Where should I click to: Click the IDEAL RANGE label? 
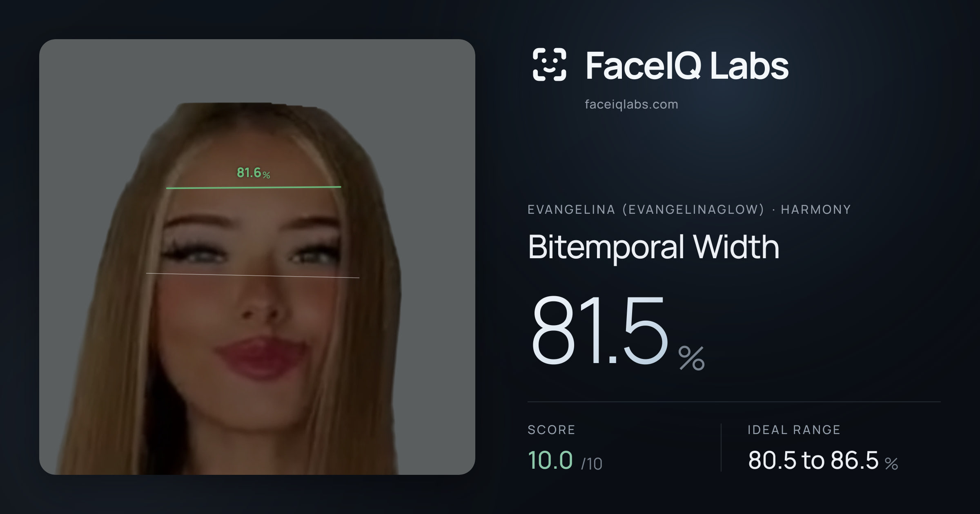794,430
